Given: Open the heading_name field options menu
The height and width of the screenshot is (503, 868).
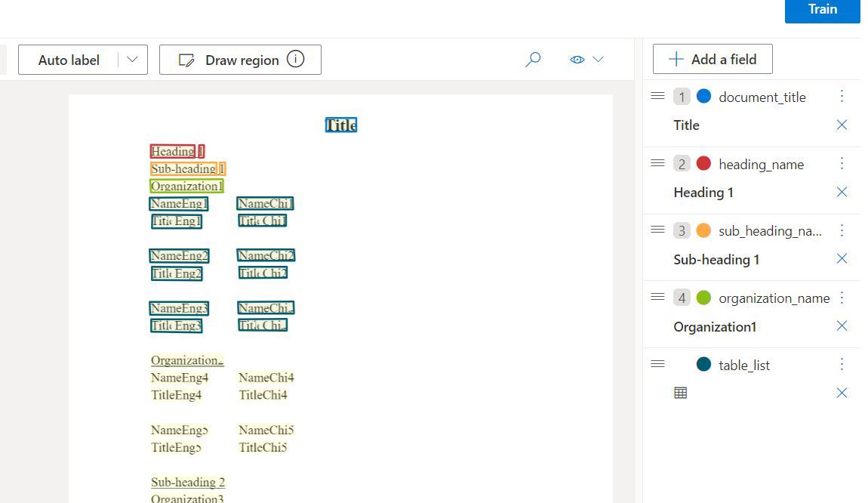Looking at the screenshot, I should tap(842, 163).
